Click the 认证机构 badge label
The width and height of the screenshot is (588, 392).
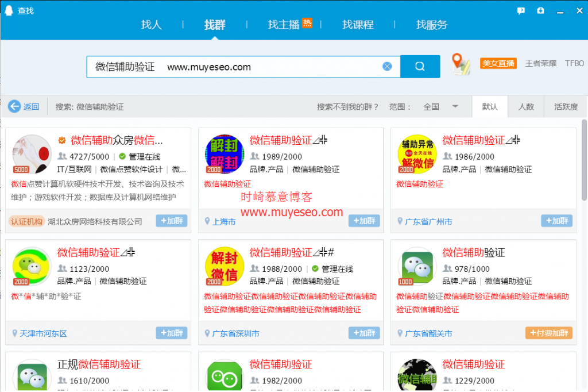(26, 221)
